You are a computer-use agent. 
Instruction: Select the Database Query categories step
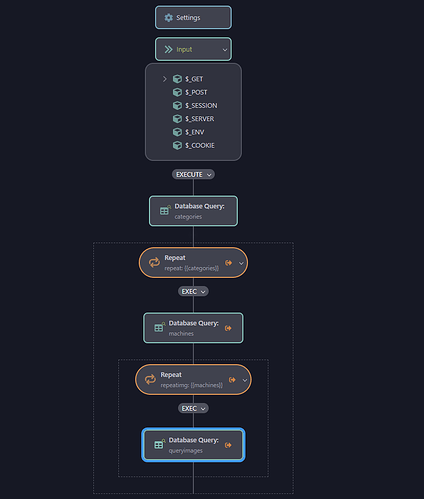[193, 211]
